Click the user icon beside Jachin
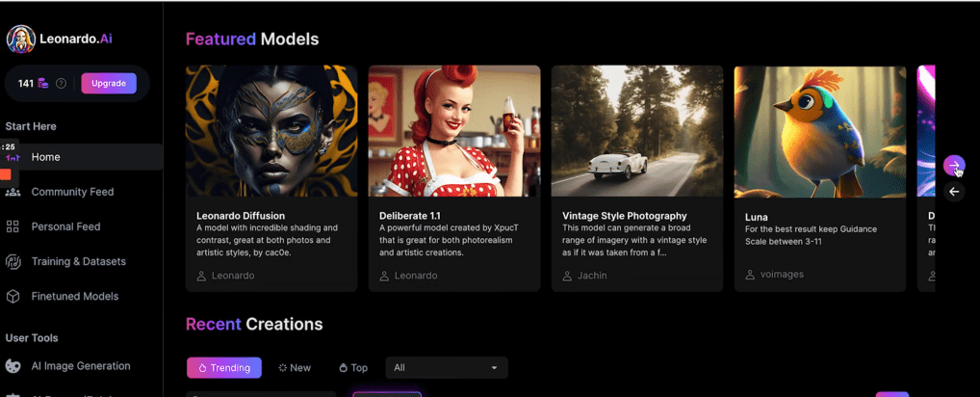Image resolution: width=980 pixels, height=397 pixels. pyautogui.click(x=567, y=276)
